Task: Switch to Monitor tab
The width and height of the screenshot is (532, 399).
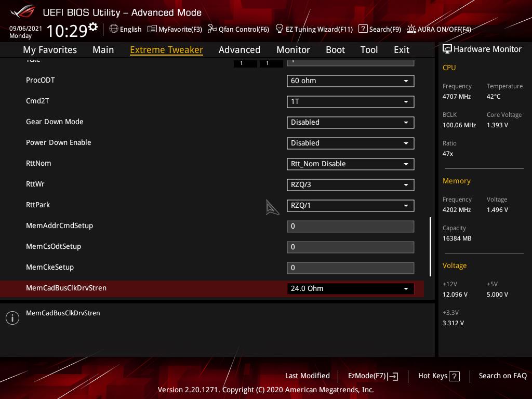Action: (x=293, y=50)
